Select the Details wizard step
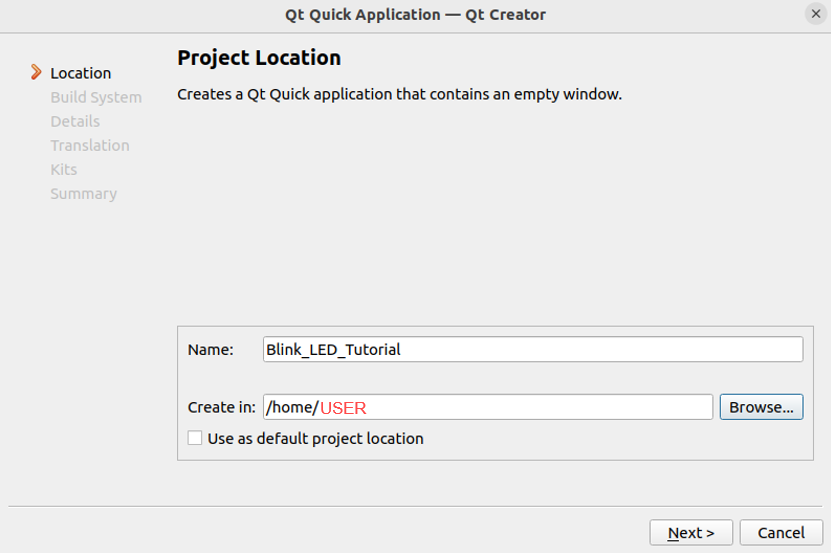 (75, 121)
